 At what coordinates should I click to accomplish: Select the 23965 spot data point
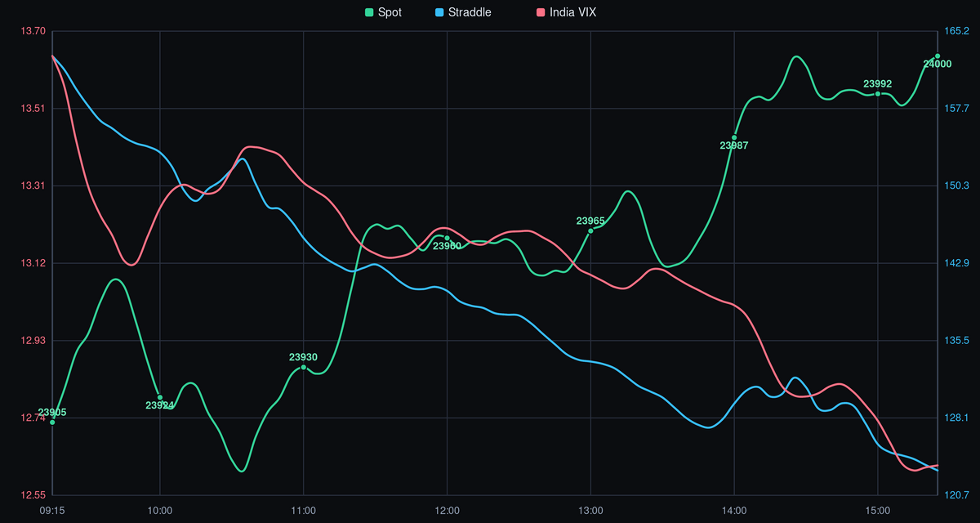(x=590, y=230)
